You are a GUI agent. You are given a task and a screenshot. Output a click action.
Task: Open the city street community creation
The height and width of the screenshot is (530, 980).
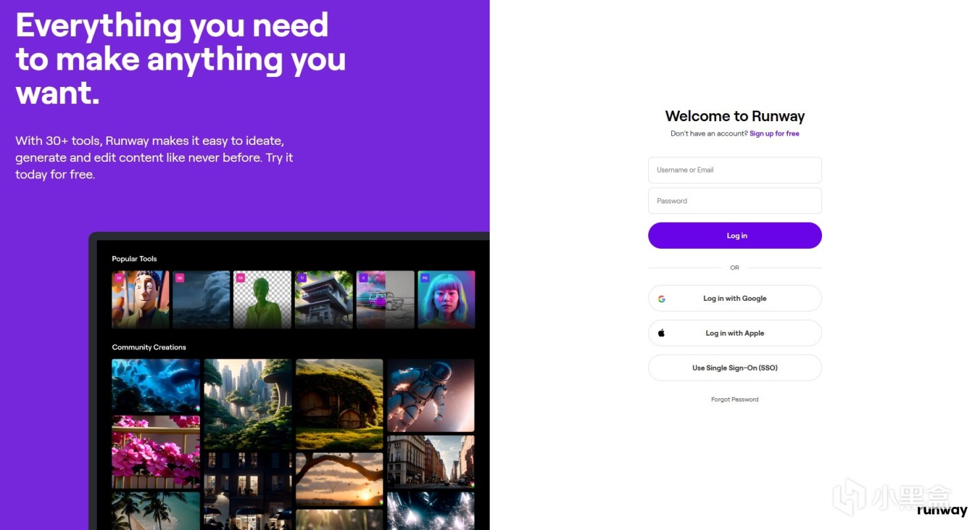click(x=430, y=462)
